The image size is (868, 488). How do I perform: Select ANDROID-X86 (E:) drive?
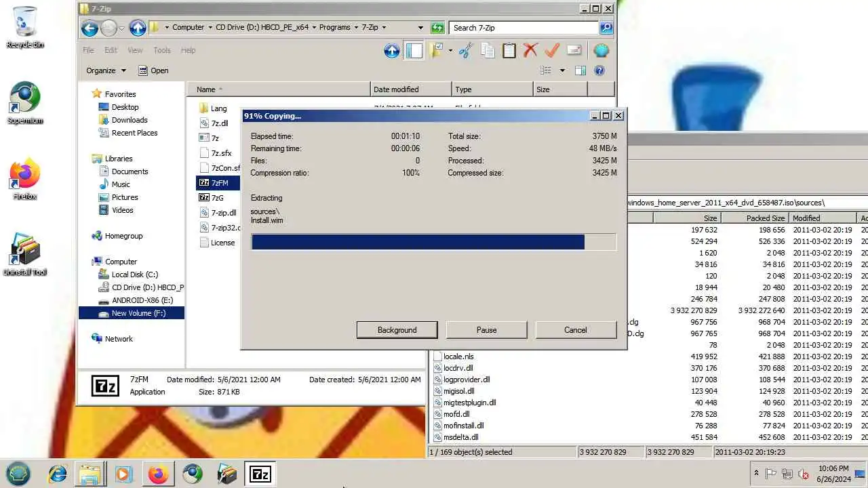pos(136,300)
